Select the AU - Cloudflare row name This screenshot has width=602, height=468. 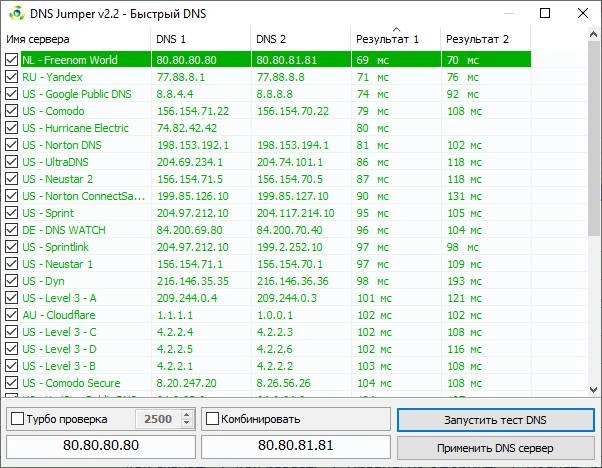(59, 315)
